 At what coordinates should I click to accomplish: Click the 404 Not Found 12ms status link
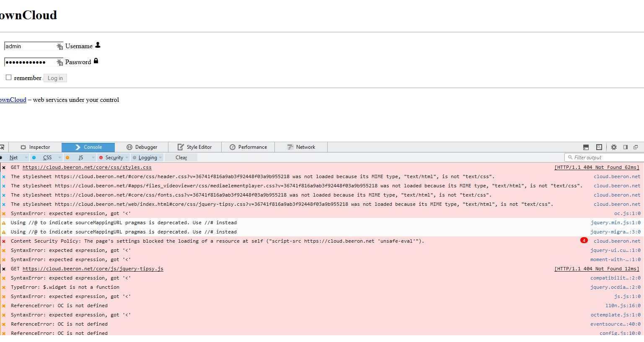(x=597, y=269)
